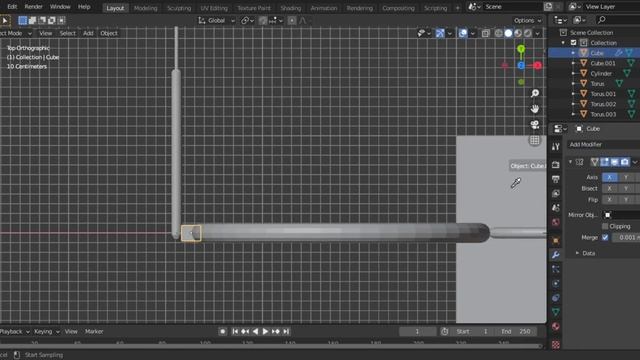The height and width of the screenshot is (360, 640).
Task: Open the Object Mode dropdown
Action: coord(16,33)
